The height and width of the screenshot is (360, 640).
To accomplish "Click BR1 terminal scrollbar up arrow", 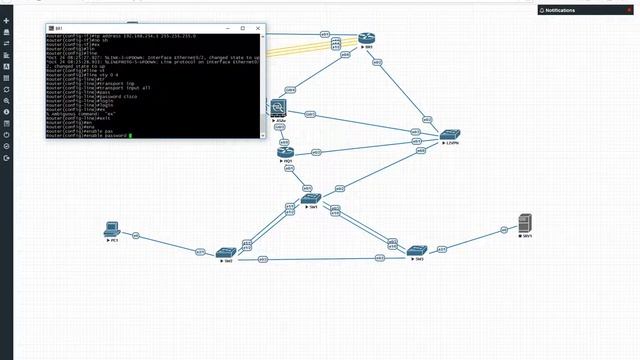I will (x=262, y=36).
